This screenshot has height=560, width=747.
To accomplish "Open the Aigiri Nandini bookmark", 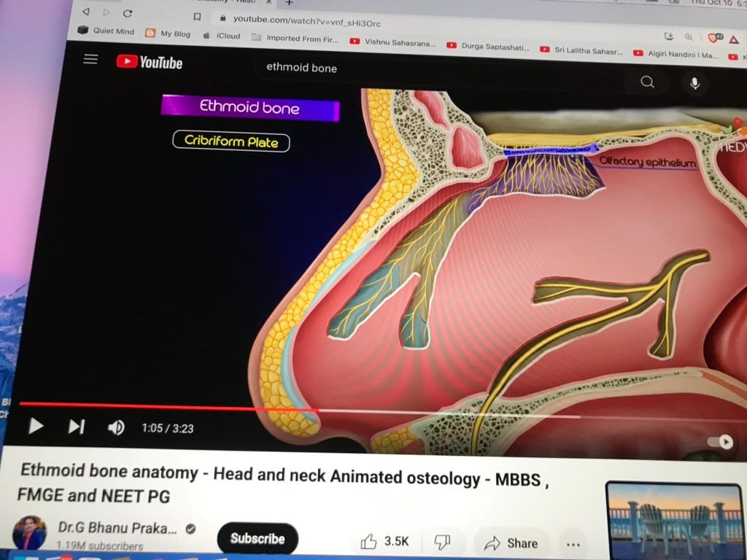I will pos(676,54).
